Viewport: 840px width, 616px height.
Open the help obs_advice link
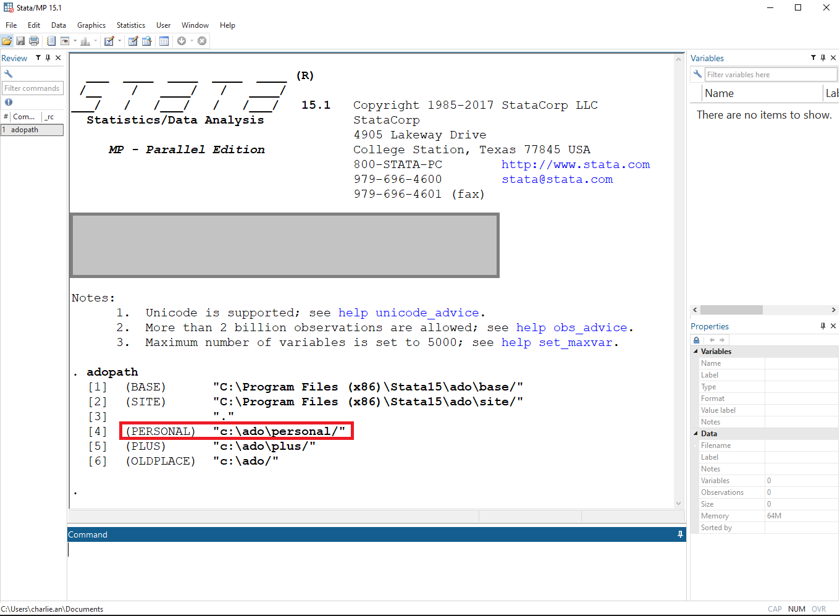571,327
